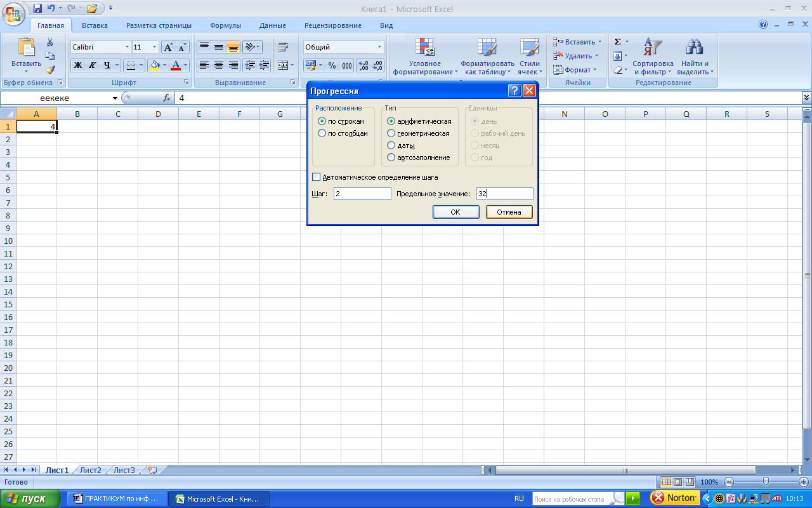Align text to the left
The width and height of the screenshot is (812, 508).
204,65
